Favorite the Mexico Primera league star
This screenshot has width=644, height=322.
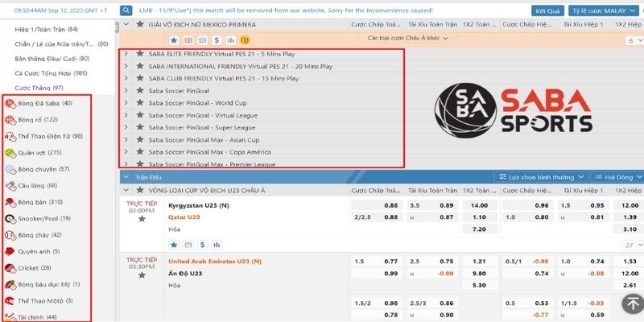coord(140,24)
